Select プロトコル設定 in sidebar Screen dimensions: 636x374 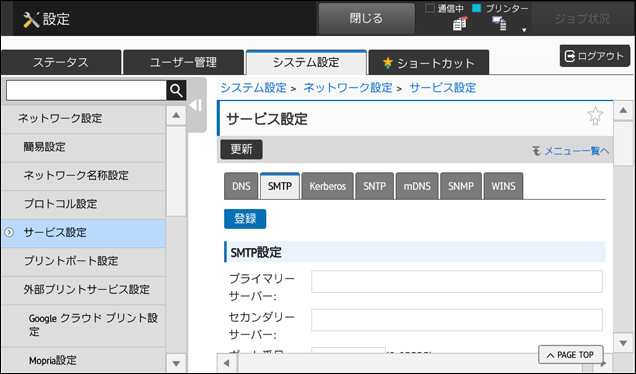pyautogui.click(x=83, y=204)
